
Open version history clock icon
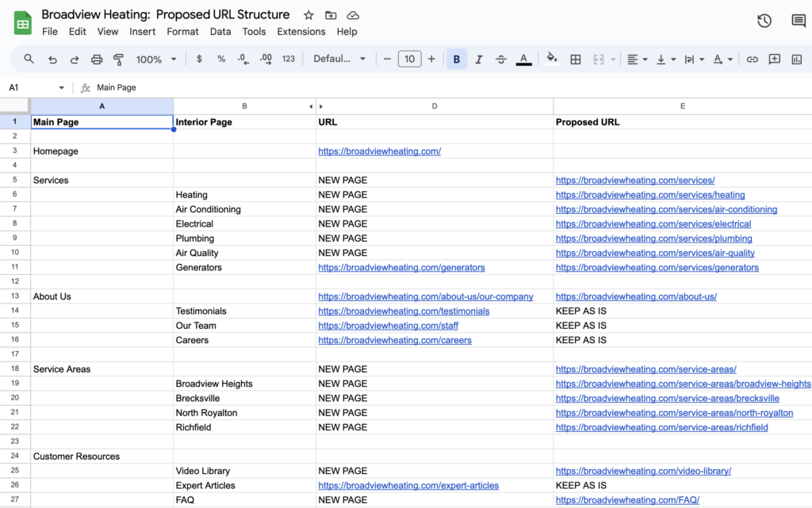click(764, 21)
